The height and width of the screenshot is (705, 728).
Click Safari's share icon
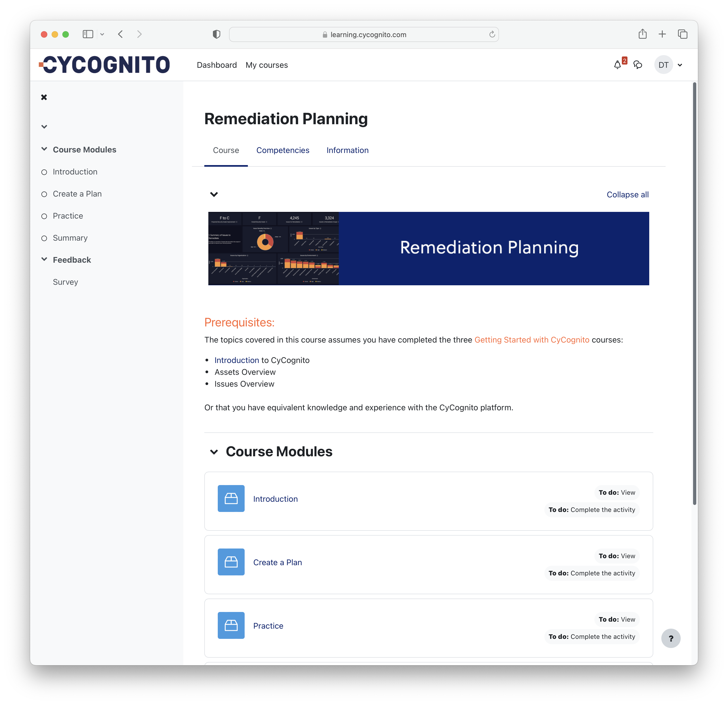pos(643,34)
